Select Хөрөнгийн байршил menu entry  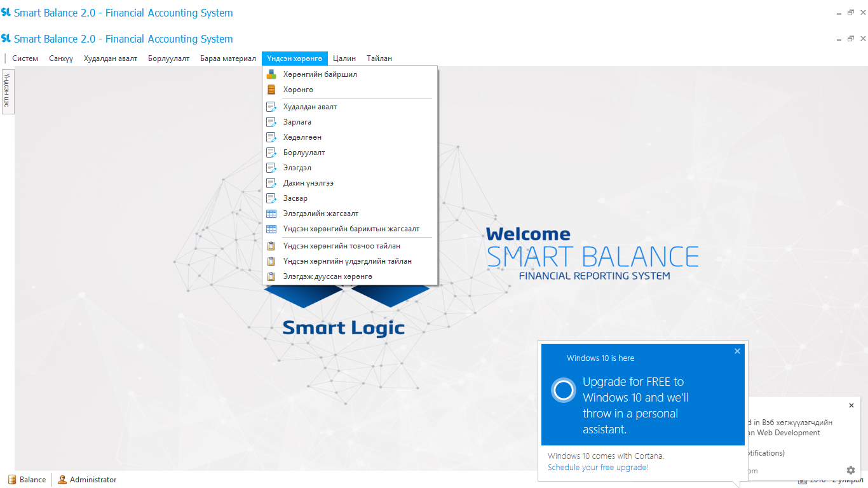pos(349,74)
